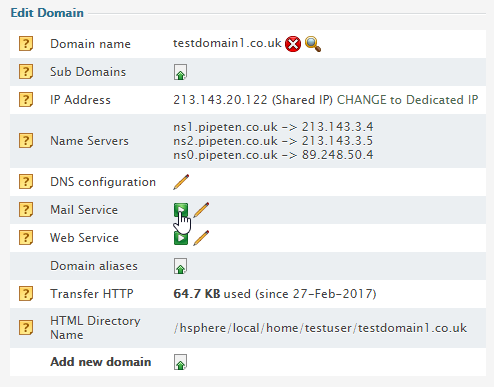
Task: Delete domain testdomain1.co.uk with red X icon
Action: tap(293, 44)
